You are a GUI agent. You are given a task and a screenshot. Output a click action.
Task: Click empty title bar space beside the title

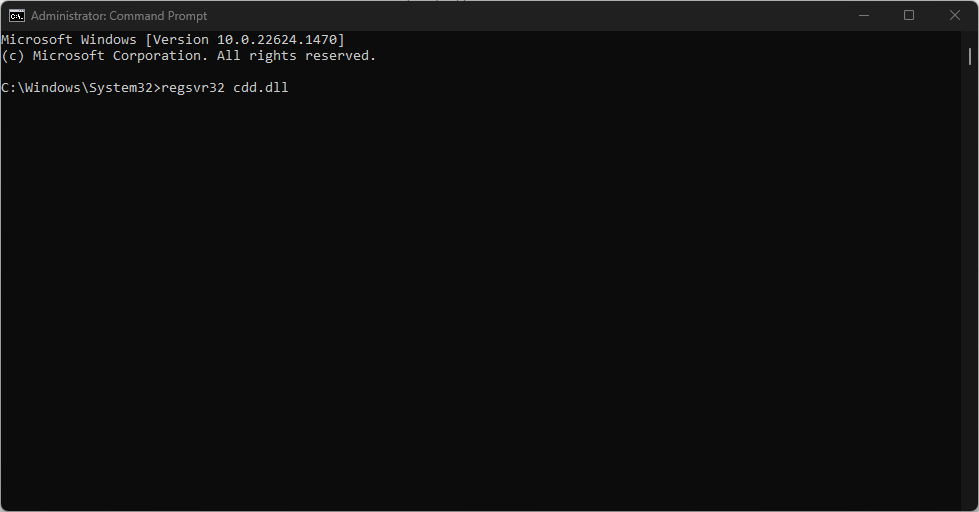pyautogui.click(x=500, y=15)
